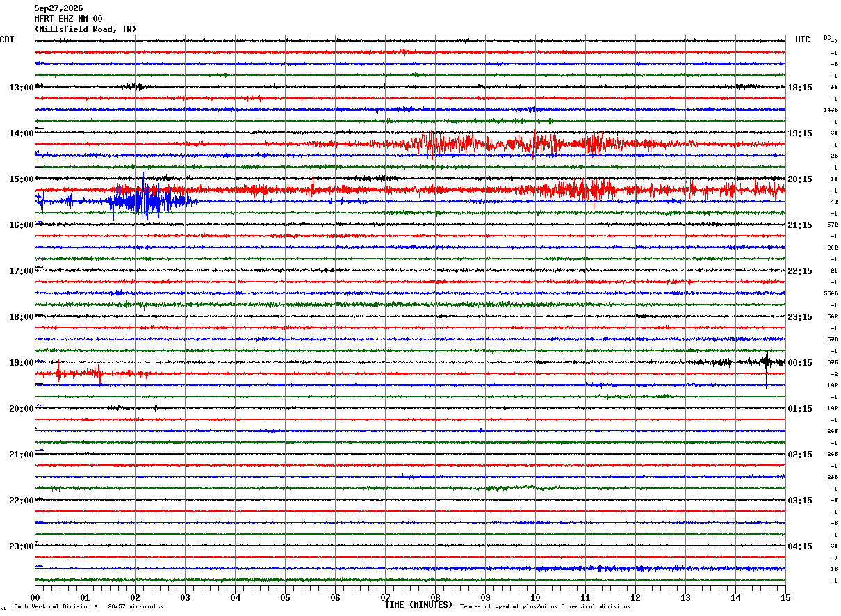Click the minute 15 axis tick label
The image size is (841, 616).
[x=785, y=597]
